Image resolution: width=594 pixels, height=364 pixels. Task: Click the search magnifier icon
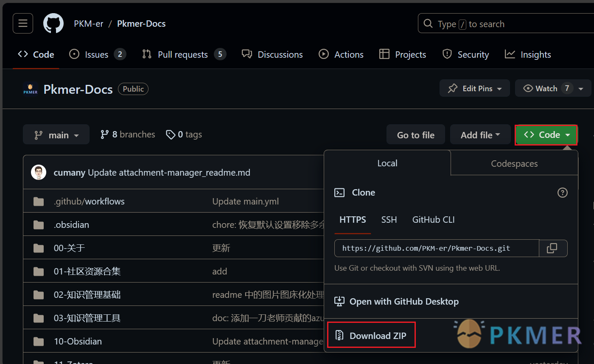[x=429, y=24]
